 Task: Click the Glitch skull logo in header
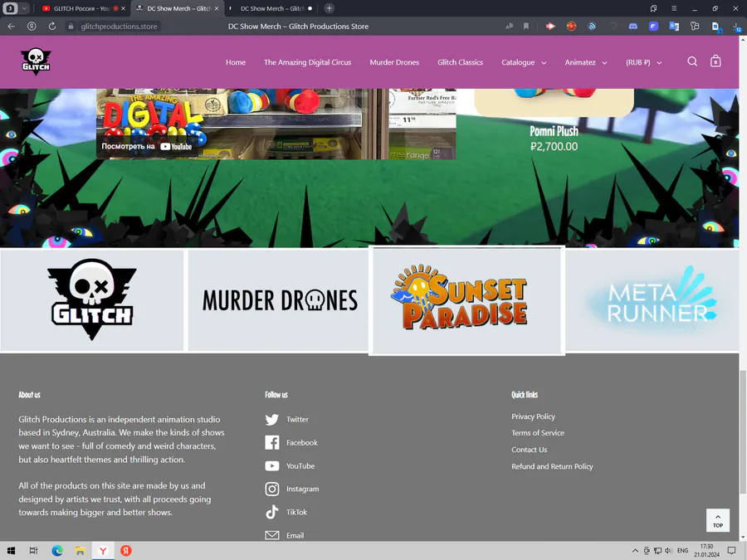click(36, 61)
